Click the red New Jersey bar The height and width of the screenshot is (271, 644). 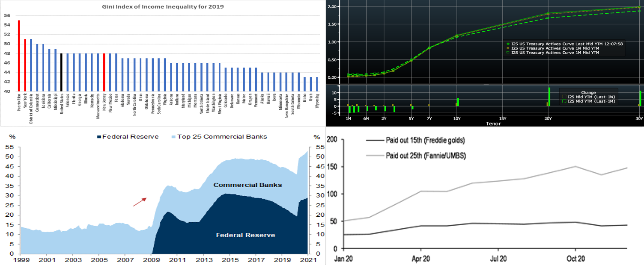coord(104,72)
